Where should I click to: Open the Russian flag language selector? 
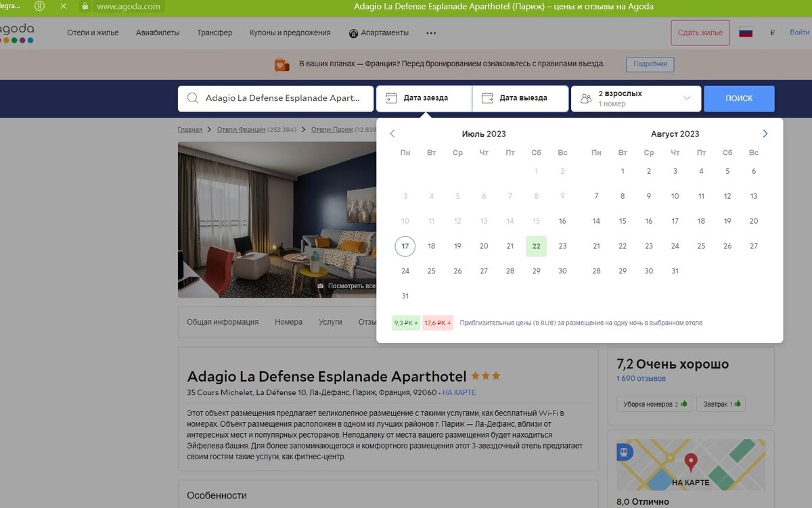[x=746, y=32]
